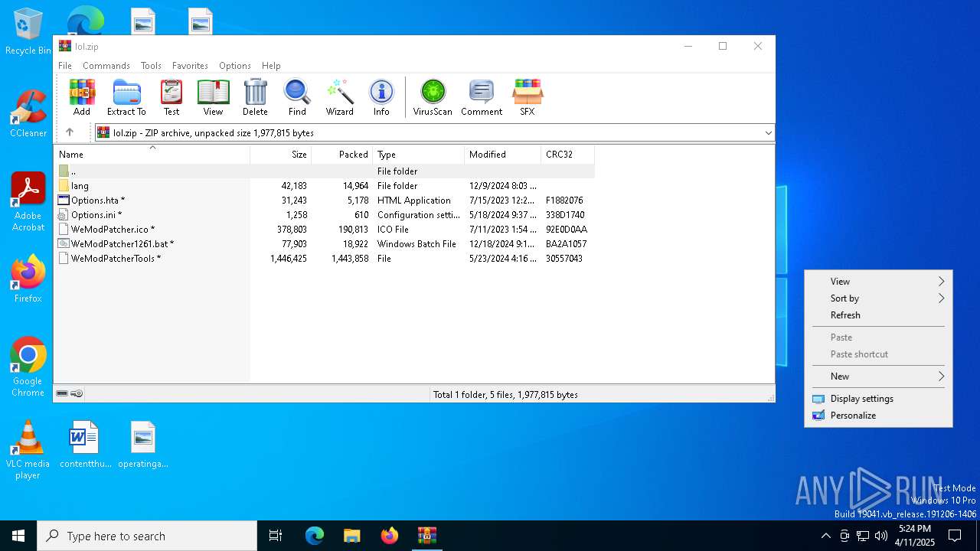
Task: Open CCleaner desktop shortcut
Action: (x=28, y=114)
